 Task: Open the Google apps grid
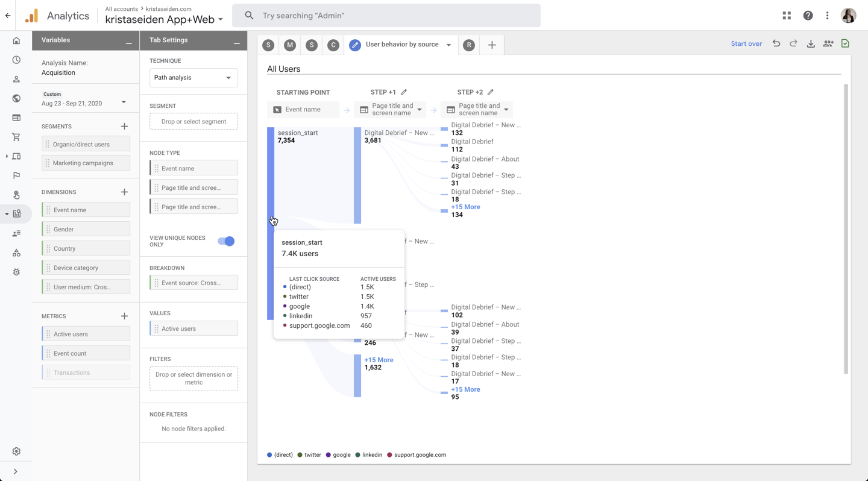pyautogui.click(x=787, y=16)
